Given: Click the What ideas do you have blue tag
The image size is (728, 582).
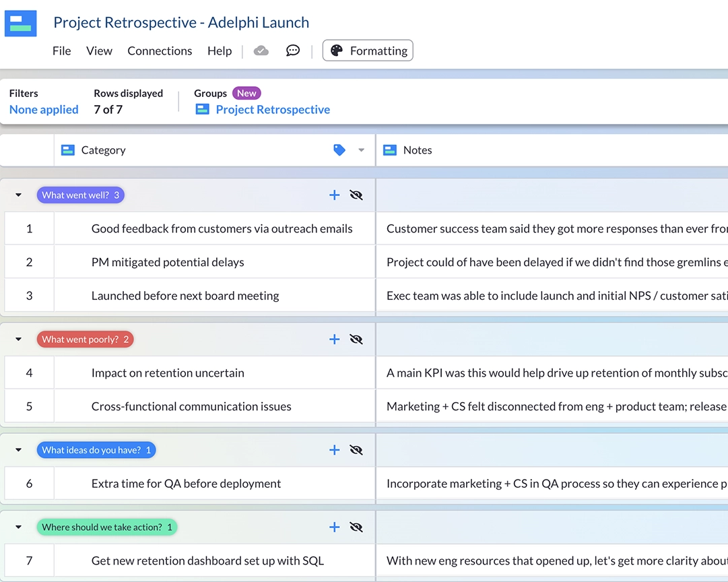Looking at the screenshot, I should (x=96, y=450).
